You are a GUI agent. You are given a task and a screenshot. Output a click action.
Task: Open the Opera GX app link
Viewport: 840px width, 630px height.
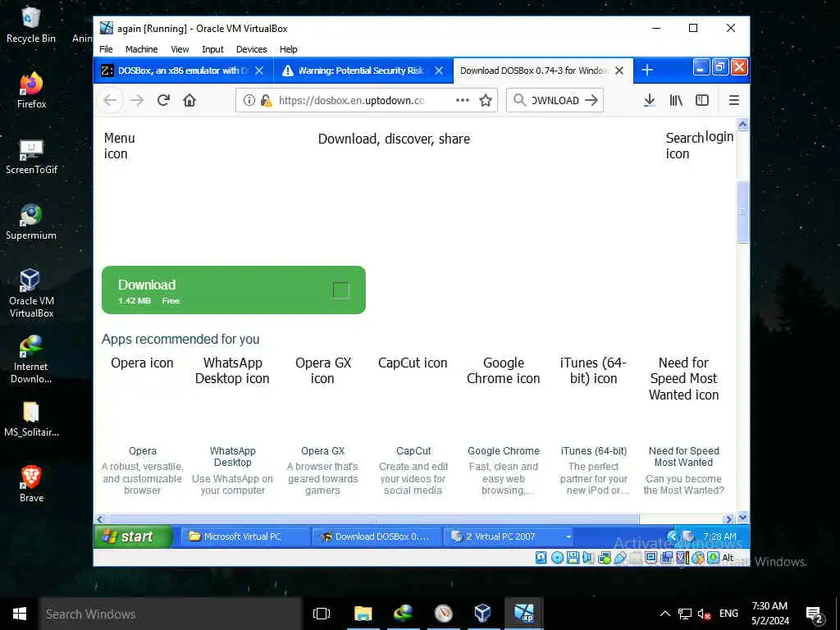pyautogui.click(x=322, y=451)
